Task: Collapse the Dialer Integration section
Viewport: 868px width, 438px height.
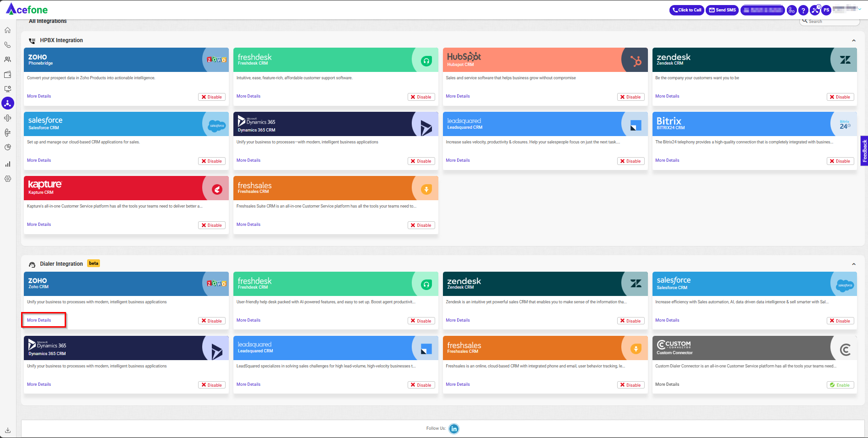Action: [x=854, y=264]
